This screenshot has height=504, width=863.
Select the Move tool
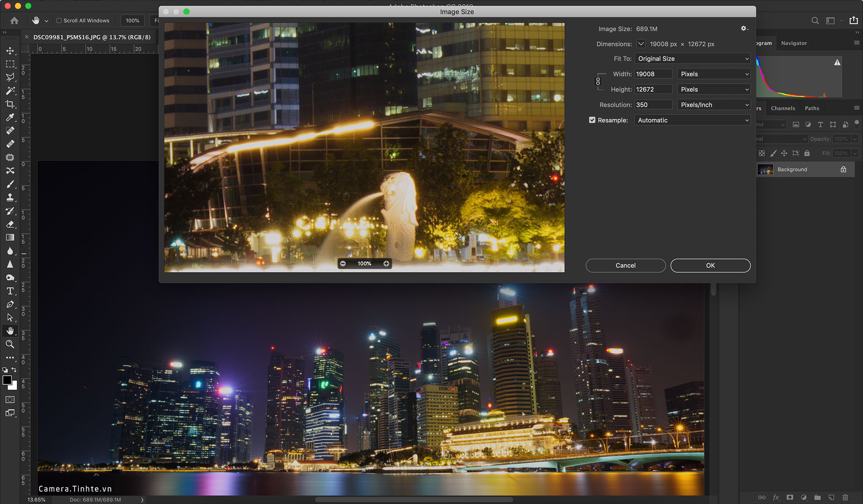(x=10, y=51)
